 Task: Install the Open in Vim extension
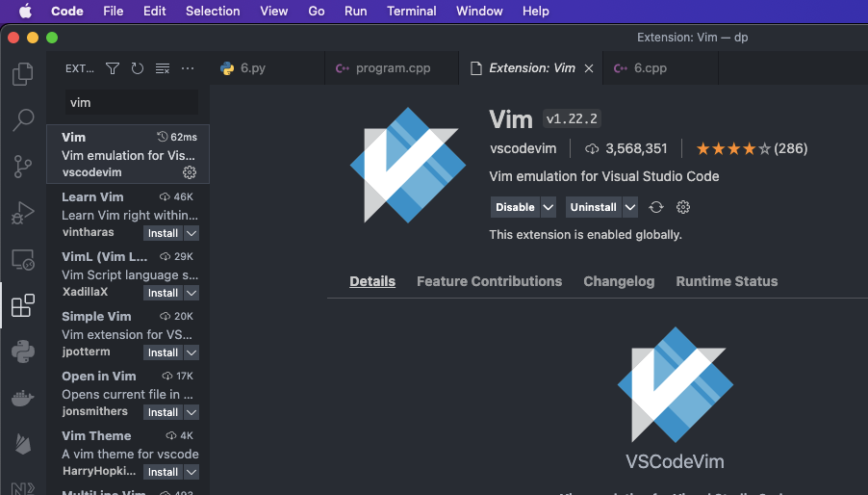tap(163, 412)
